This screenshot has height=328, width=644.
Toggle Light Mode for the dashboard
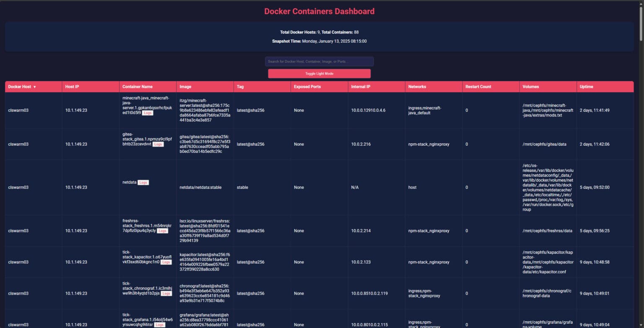pos(319,73)
